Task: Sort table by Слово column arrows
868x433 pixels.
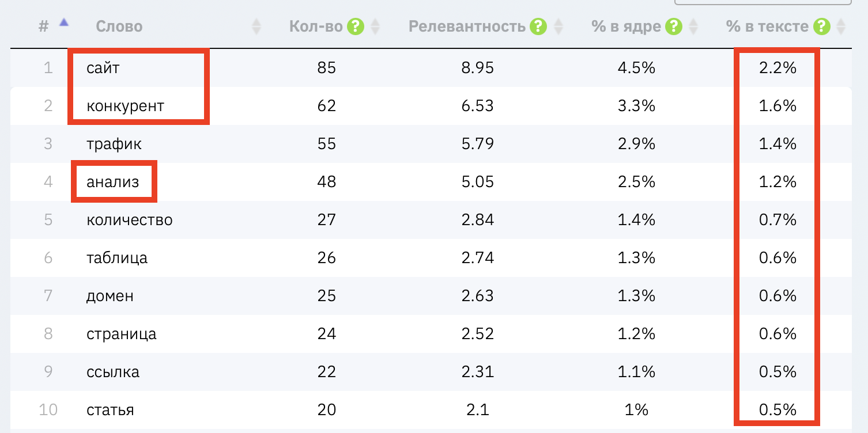Action: [256, 26]
